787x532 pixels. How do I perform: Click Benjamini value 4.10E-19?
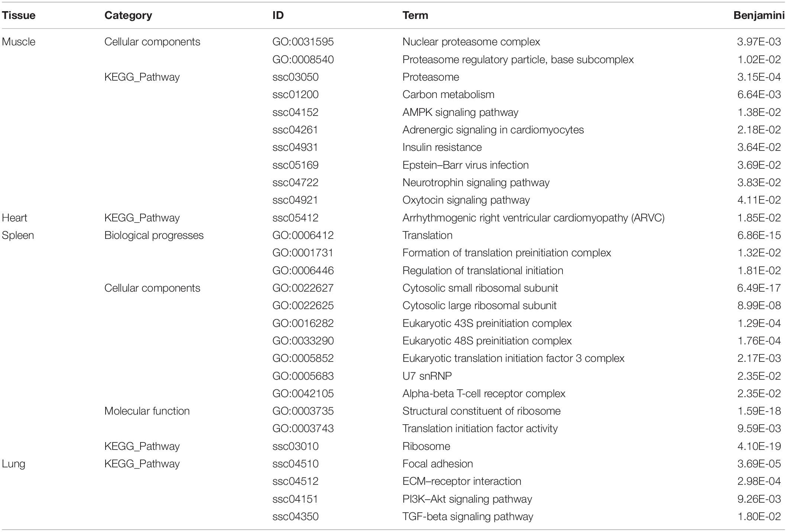[759, 446]
